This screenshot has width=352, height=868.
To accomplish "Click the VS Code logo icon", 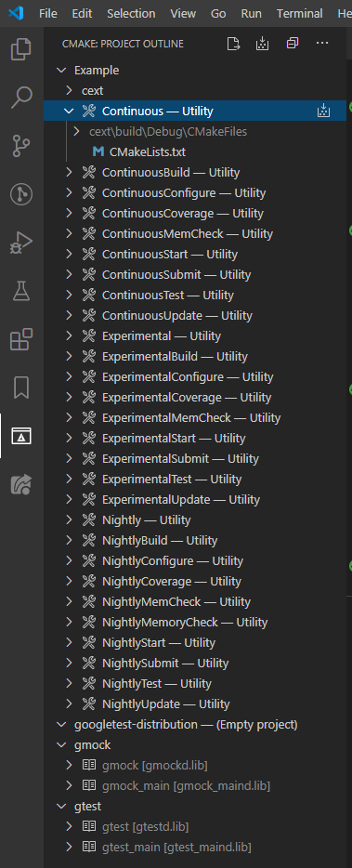I will (x=16, y=13).
